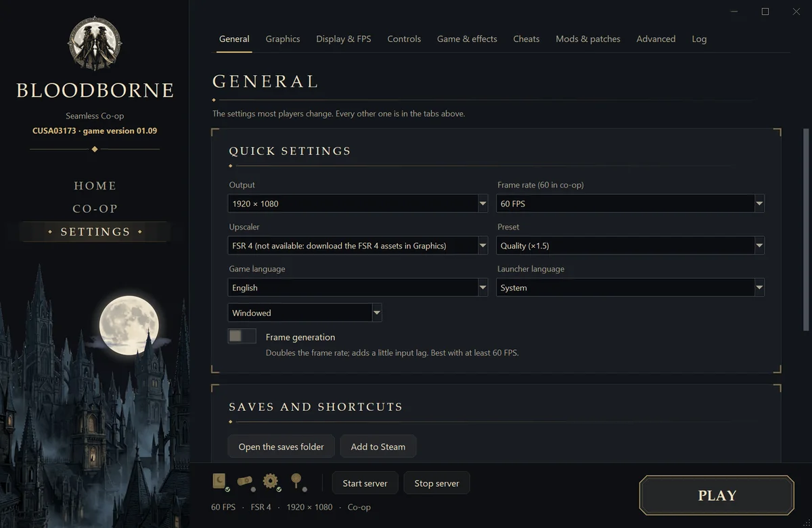Open the Launcher language dropdown
812x528 pixels.
click(x=631, y=288)
